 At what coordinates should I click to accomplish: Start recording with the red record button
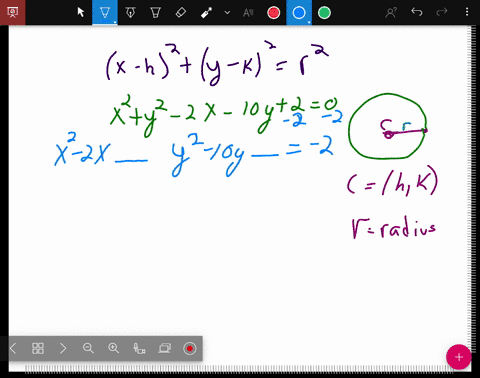tap(190, 349)
